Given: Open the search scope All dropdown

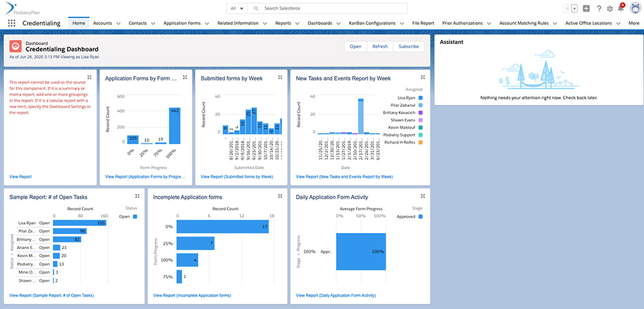Looking at the screenshot, I should (x=237, y=8).
